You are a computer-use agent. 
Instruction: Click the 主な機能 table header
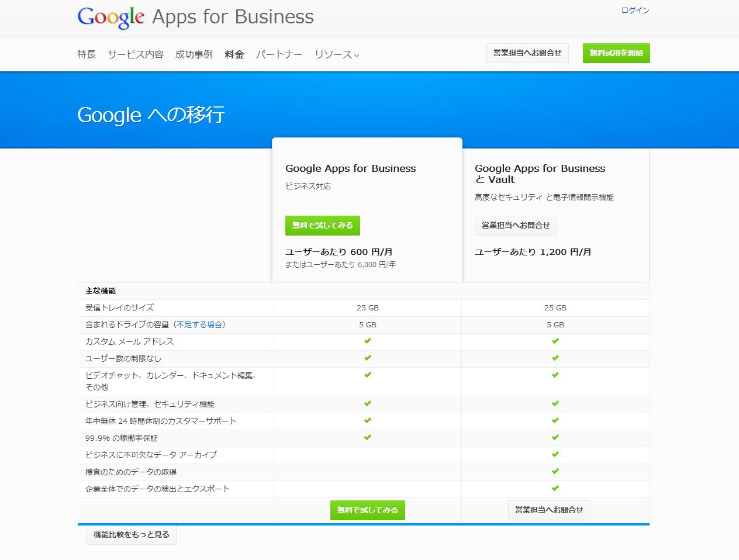101,291
